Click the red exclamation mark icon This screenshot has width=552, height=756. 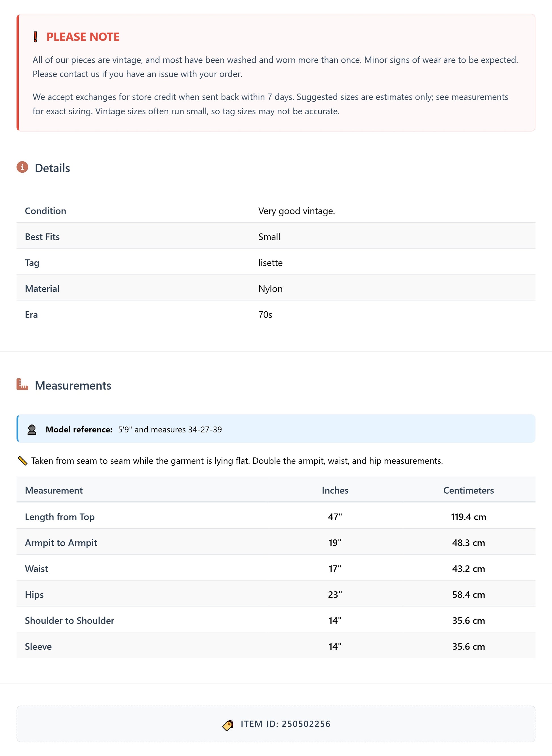35,37
